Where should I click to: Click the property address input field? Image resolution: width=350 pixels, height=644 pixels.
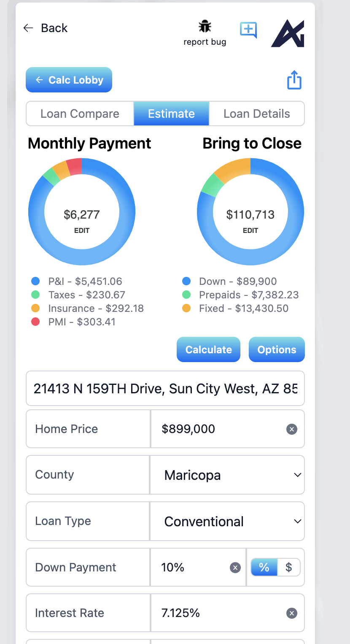coord(165,388)
